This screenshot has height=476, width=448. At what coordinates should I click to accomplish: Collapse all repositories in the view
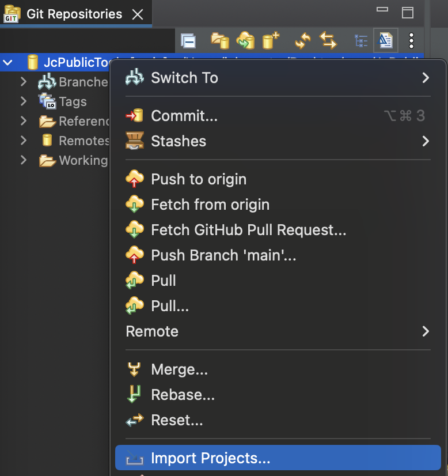[x=188, y=40]
